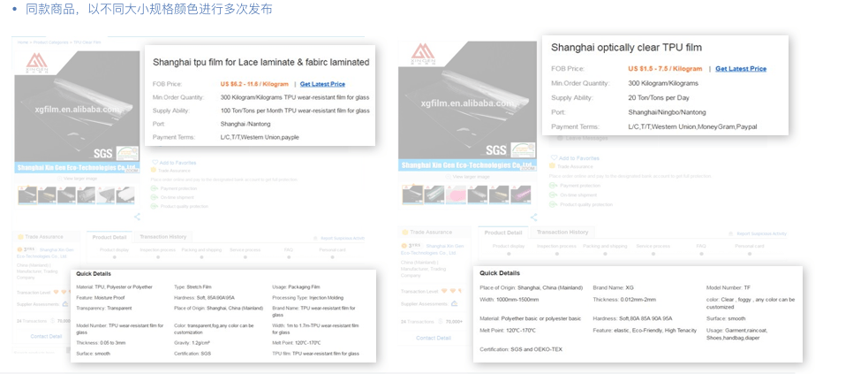868x374 pixels.
Task: Open Product Detail tab on left page
Action: [109, 237]
